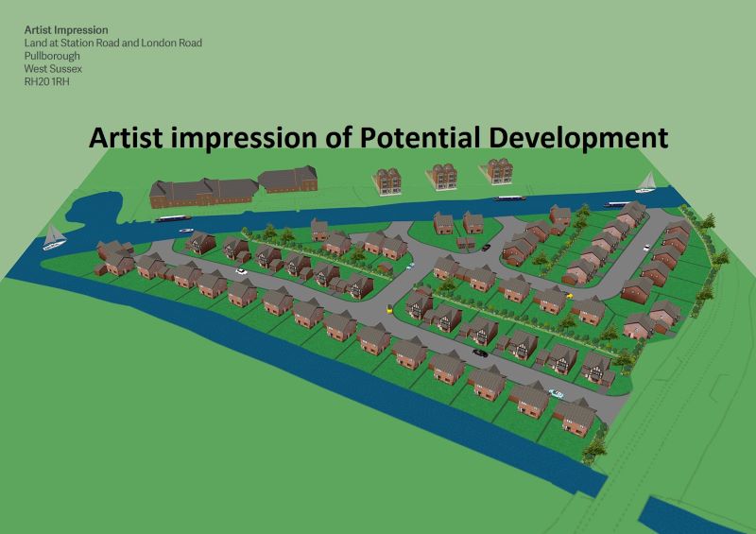Select the 'Pullborough' address line
Image resolution: width=756 pixels, height=534 pixels.
[52, 56]
